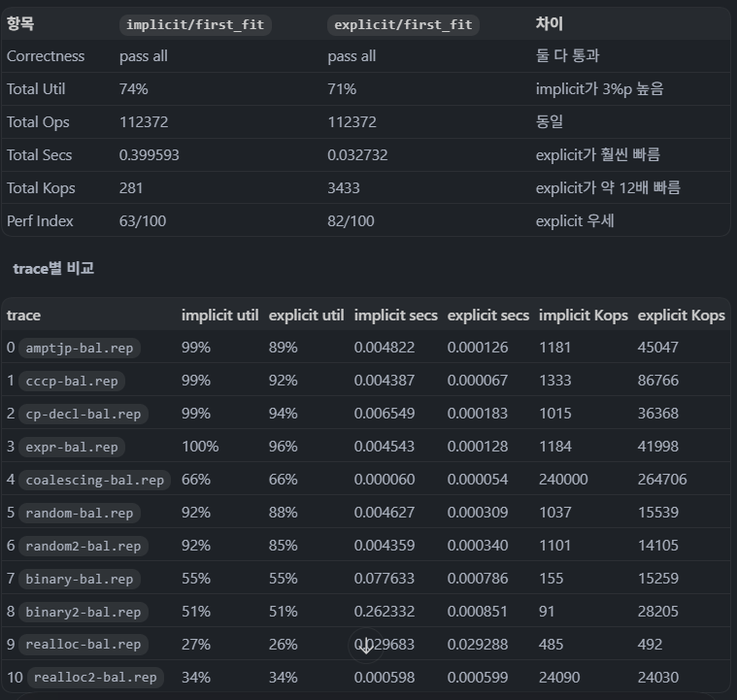Click the Total Kops row label
737x700 pixels.
tap(41, 188)
